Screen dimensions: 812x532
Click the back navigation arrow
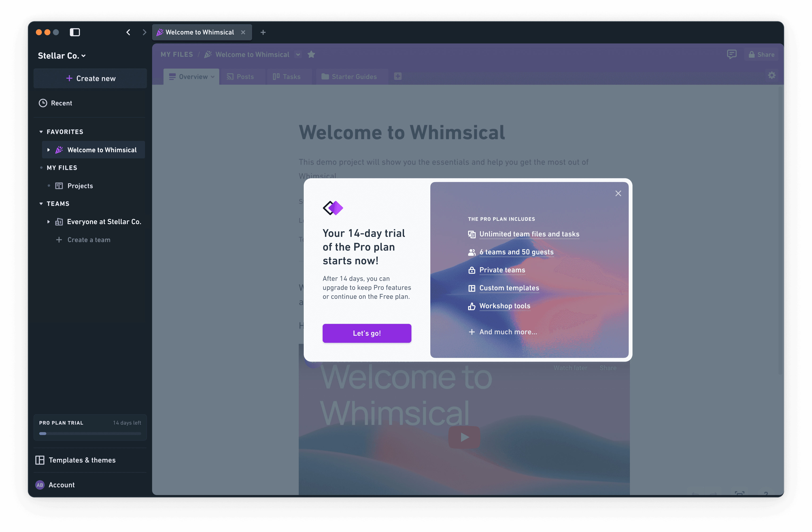(x=128, y=32)
